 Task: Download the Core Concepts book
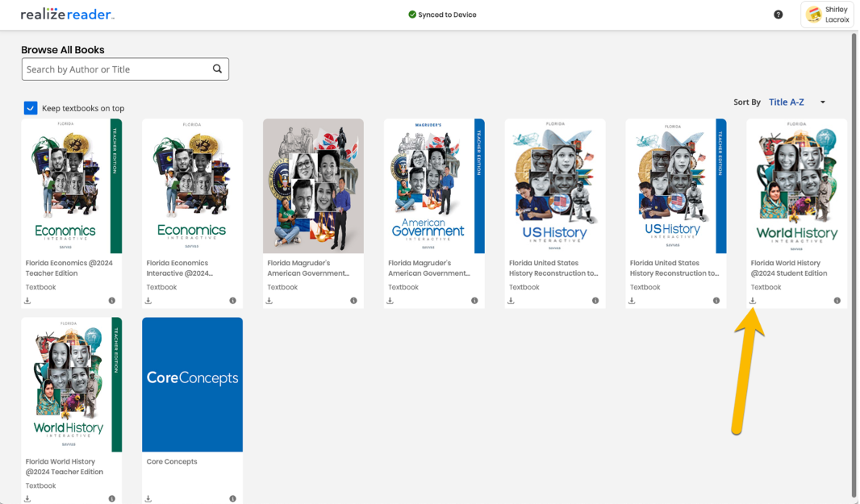[x=148, y=498]
